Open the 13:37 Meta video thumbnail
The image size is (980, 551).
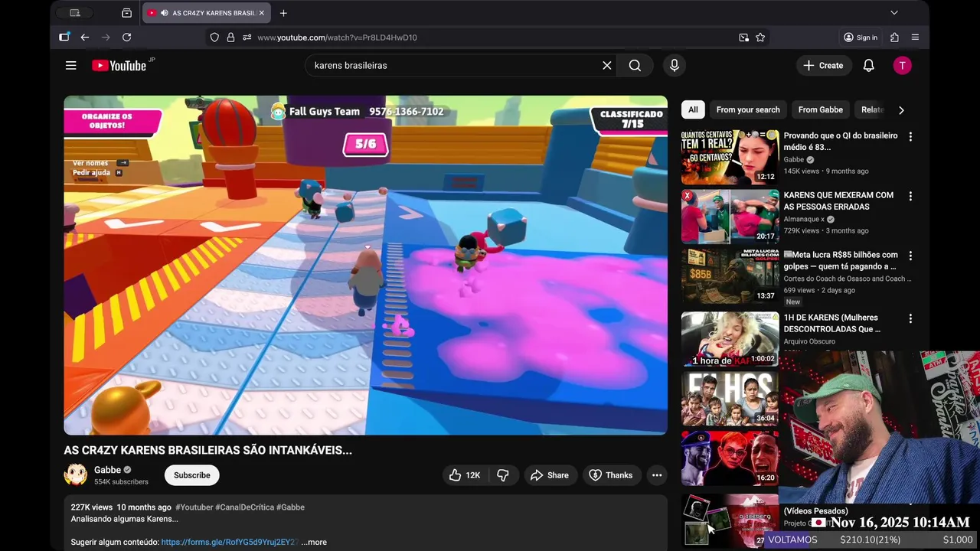pos(730,276)
